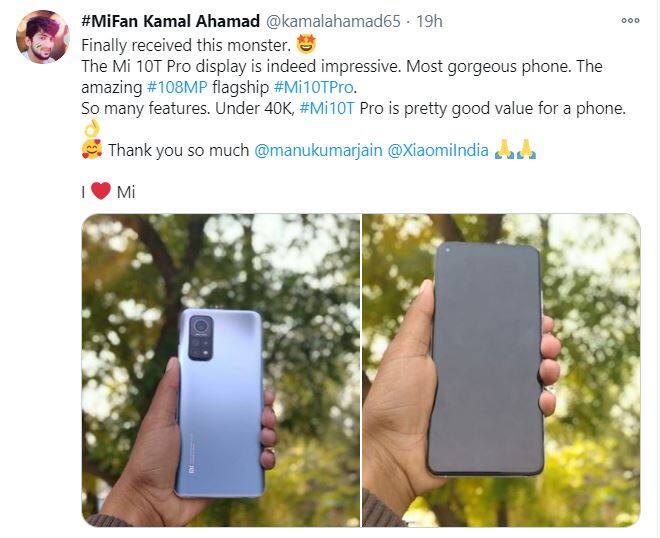Open the #108MP hashtag

click(x=177, y=87)
